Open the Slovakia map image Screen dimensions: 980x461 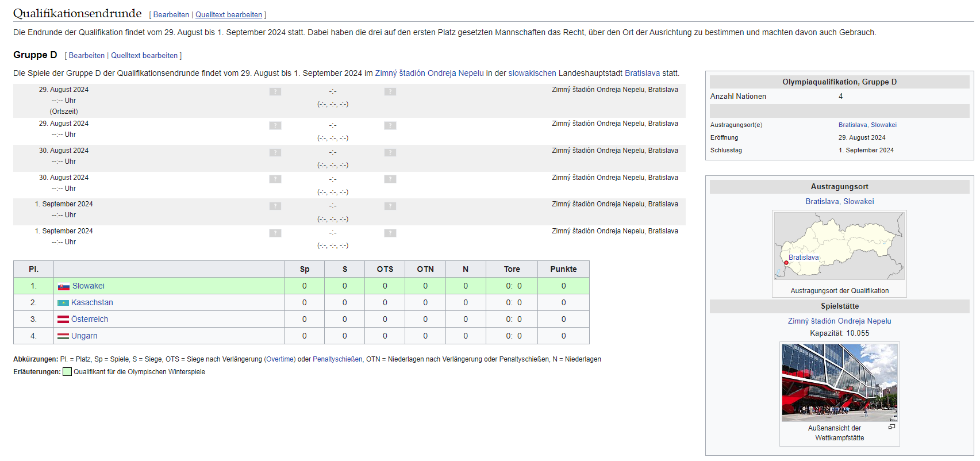(x=839, y=246)
